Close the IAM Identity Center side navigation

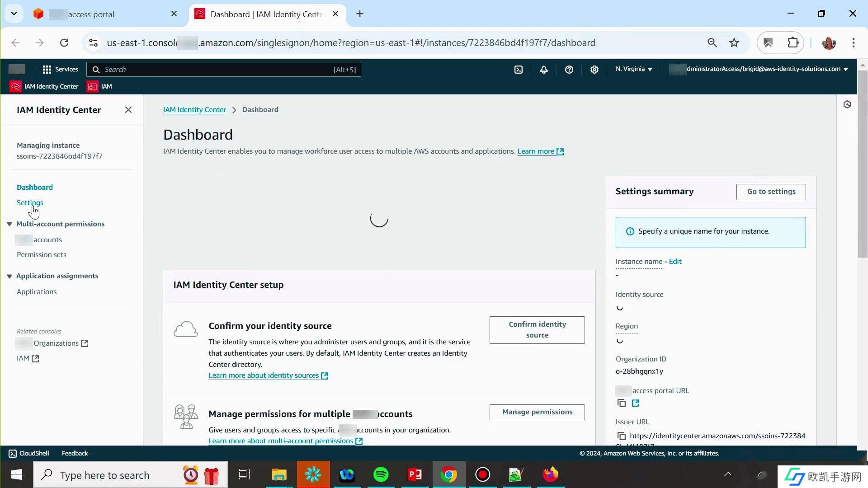coord(128,110)
